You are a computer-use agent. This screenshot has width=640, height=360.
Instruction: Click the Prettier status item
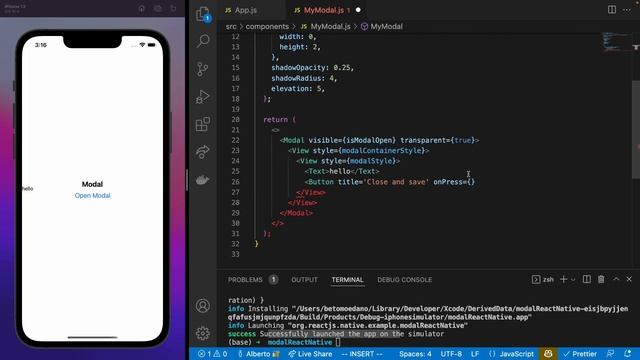click(x=580, y=354)
